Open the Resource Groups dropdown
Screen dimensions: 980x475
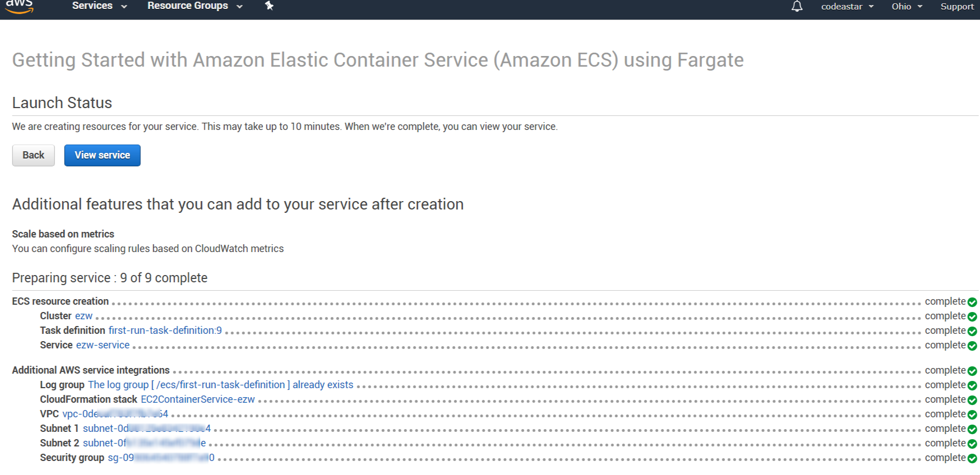click(x=195, y=6)
